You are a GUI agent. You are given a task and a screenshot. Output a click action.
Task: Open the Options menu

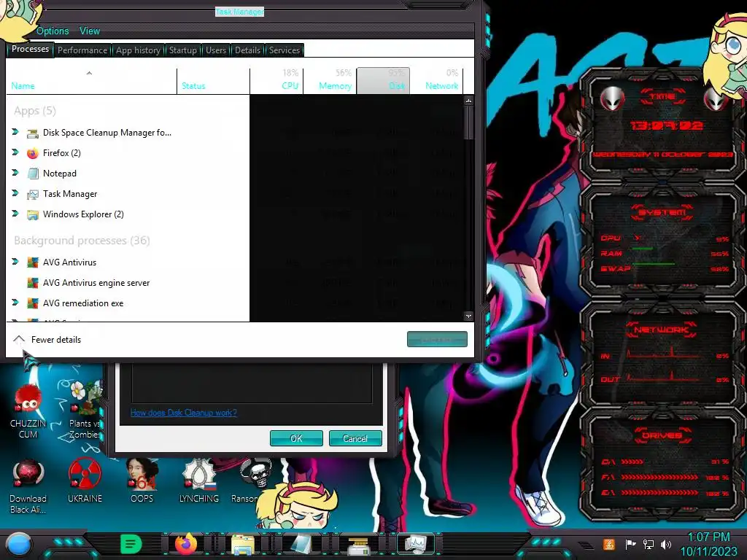53,31
